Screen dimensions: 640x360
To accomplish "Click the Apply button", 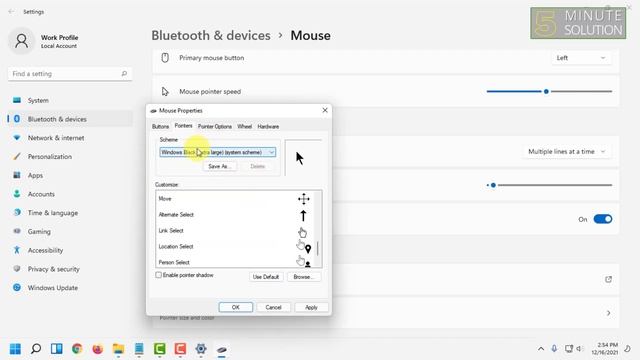I will point(311,307).
